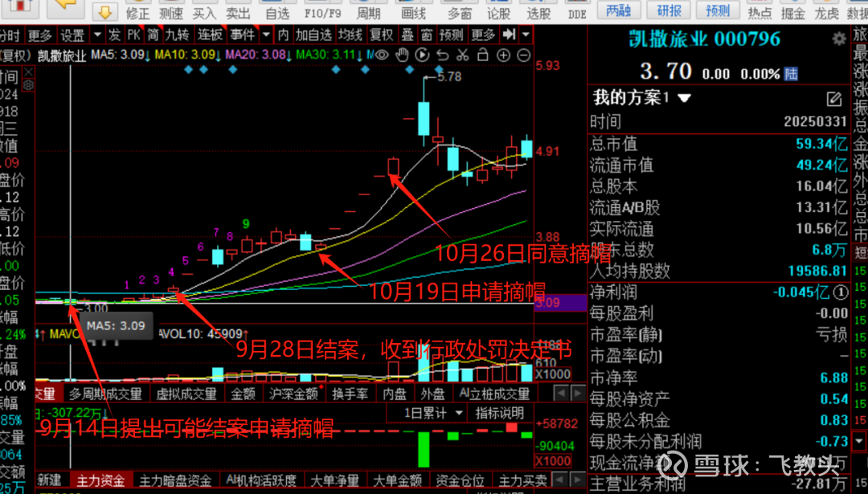Toggle the 九转 indicator

[177, 35]
